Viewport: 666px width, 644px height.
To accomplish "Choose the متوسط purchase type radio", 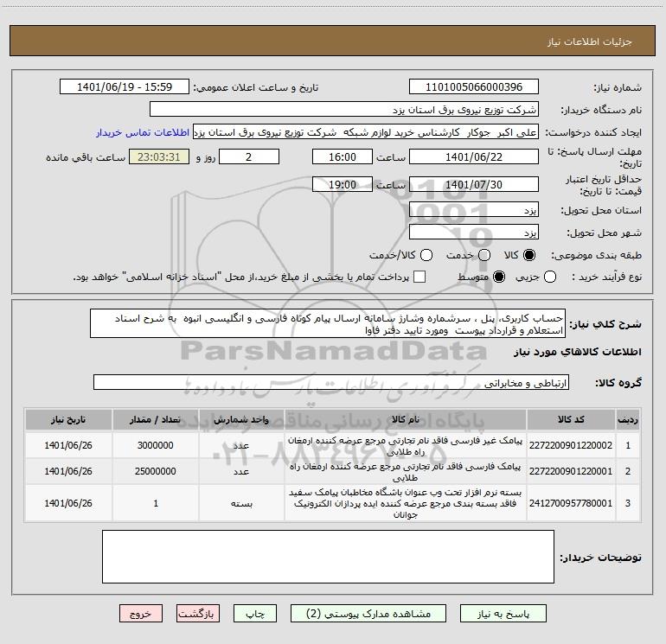I will point(499,277).
